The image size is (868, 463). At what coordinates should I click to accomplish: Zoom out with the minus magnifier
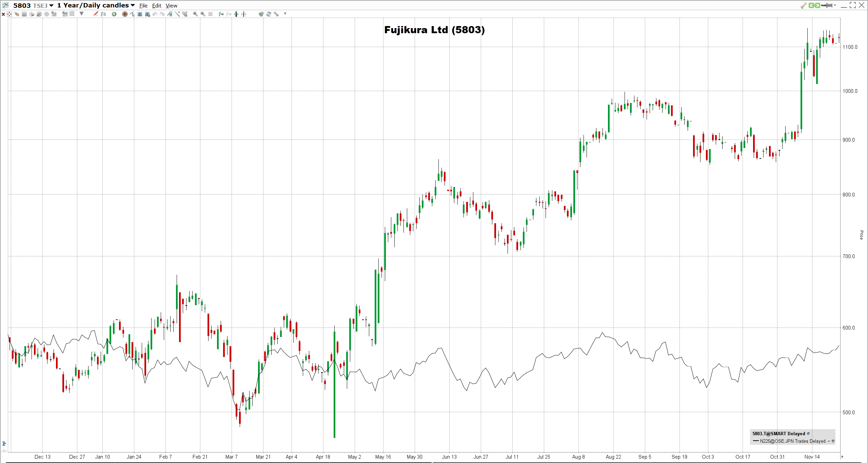203,14
